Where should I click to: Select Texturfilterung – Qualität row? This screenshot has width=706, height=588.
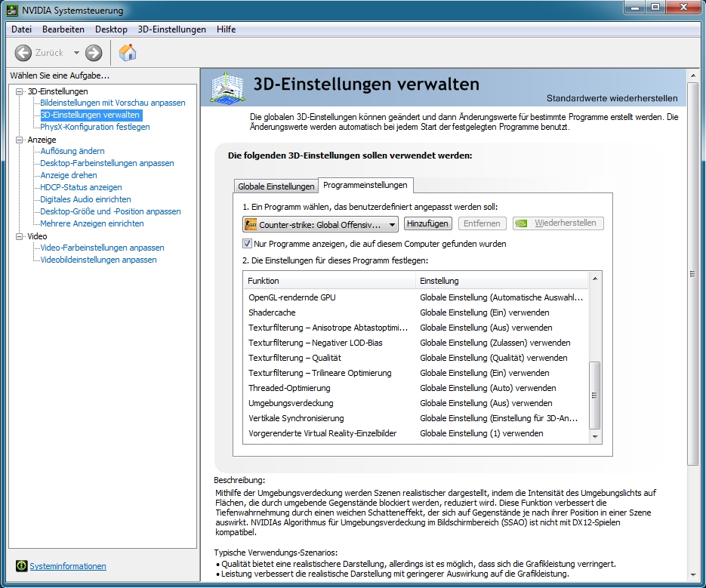(415, 358)
